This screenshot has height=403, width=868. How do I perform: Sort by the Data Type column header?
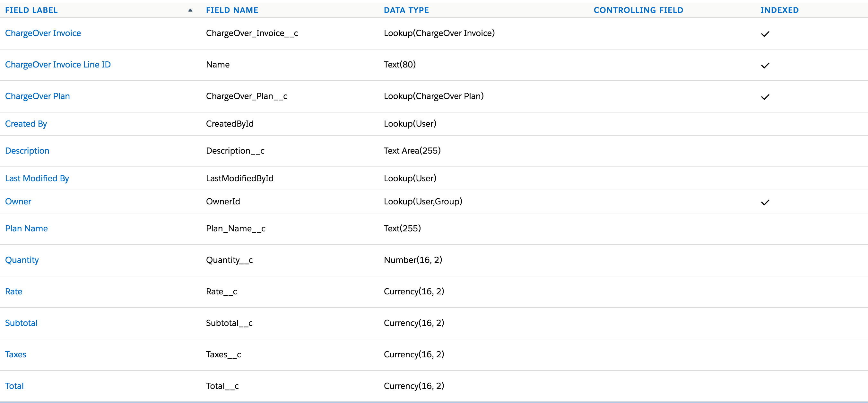tap(406, 10)
